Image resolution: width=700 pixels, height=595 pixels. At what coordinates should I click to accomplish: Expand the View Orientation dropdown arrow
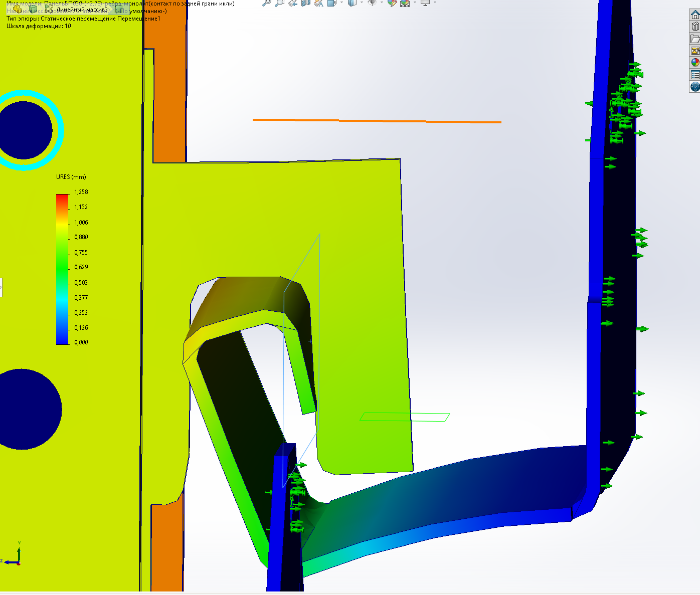tap(341, 3)
